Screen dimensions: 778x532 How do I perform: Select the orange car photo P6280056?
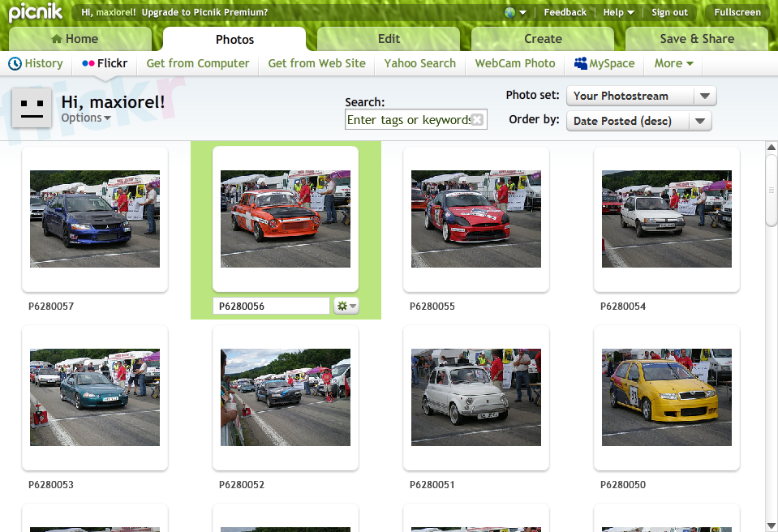[286, 219]
